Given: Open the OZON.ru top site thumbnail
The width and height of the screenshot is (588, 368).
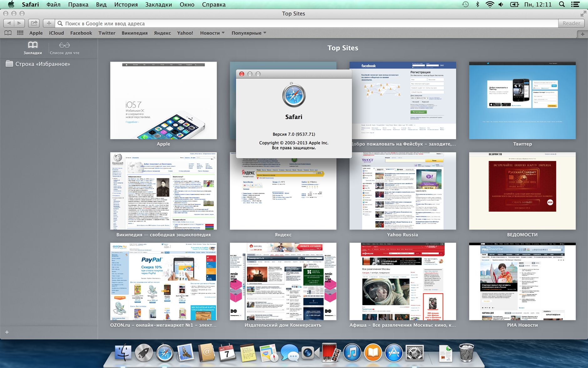Looking at the screenshot, I should click(163, 281).
